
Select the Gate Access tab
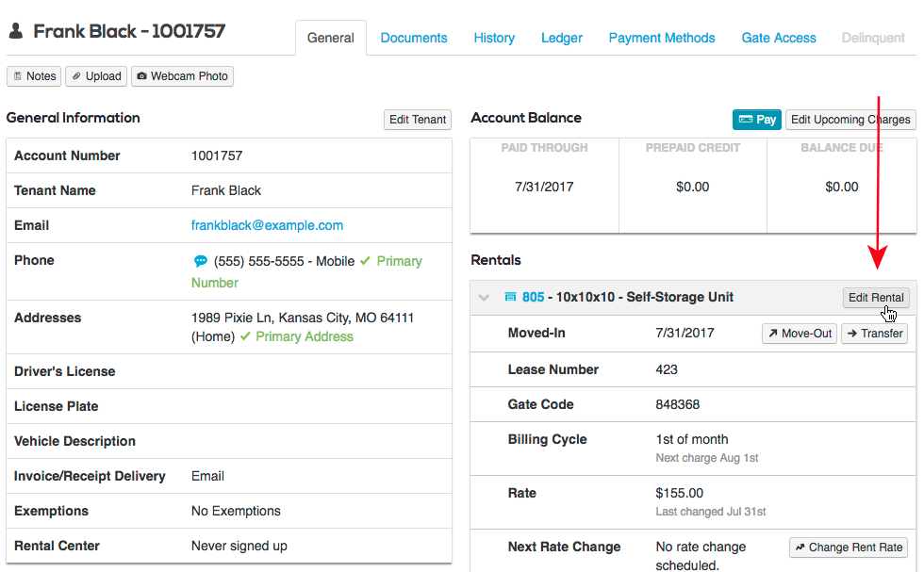779,39
